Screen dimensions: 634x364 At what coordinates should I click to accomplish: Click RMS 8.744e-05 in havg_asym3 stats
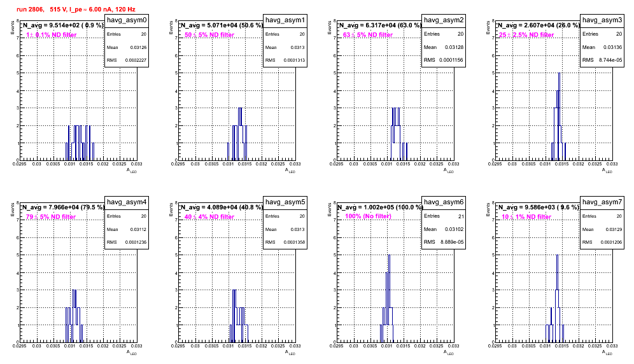(x=602, y=60)
